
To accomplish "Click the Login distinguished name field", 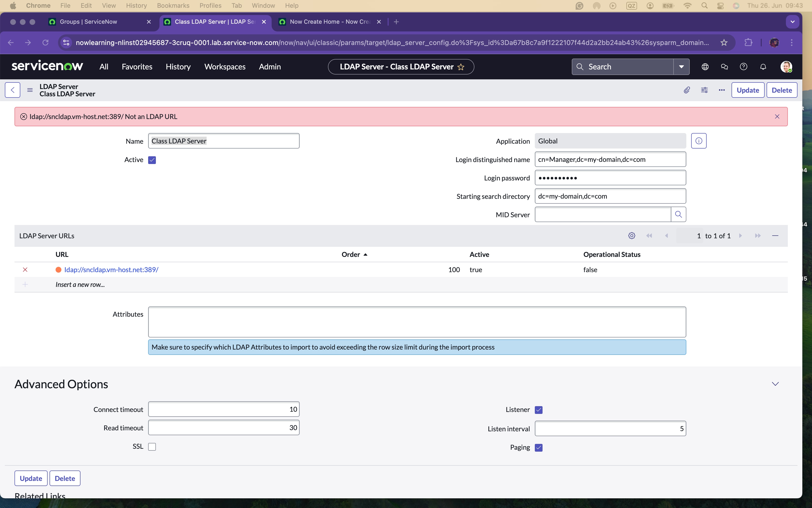I will (x=610, y=159).
